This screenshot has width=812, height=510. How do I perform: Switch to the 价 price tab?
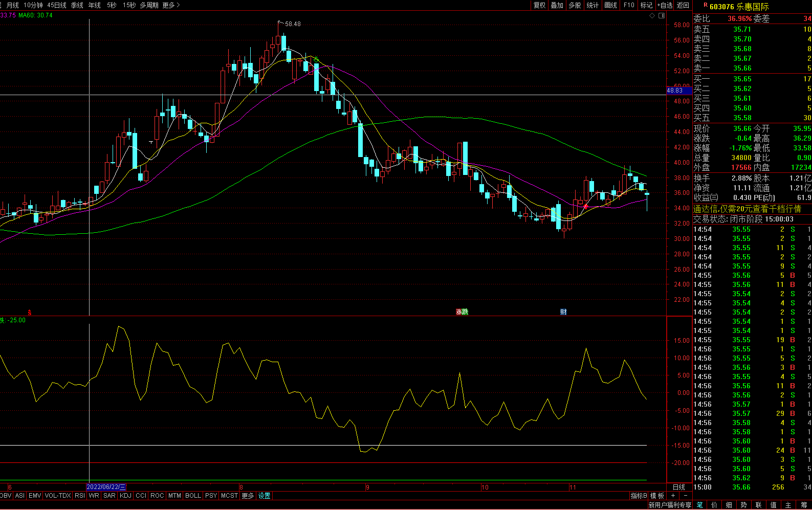pyautogui.click(x=714, y=505)
